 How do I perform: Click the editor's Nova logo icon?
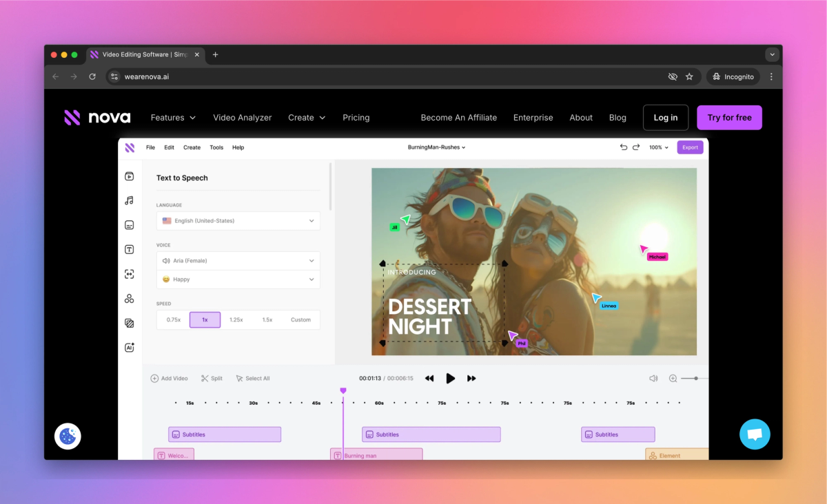click(x=130, y=147)
